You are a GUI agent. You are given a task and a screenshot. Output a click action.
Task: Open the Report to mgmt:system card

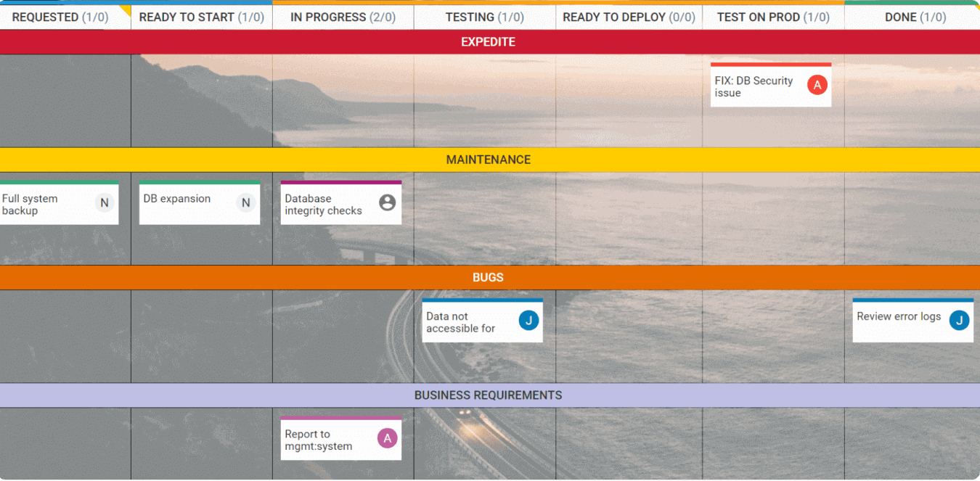click(323, 440)
